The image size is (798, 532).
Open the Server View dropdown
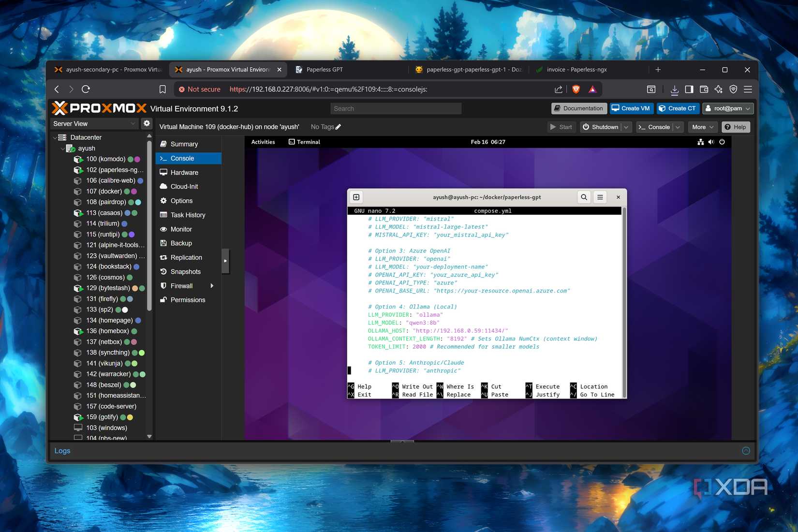coord(94,123)
